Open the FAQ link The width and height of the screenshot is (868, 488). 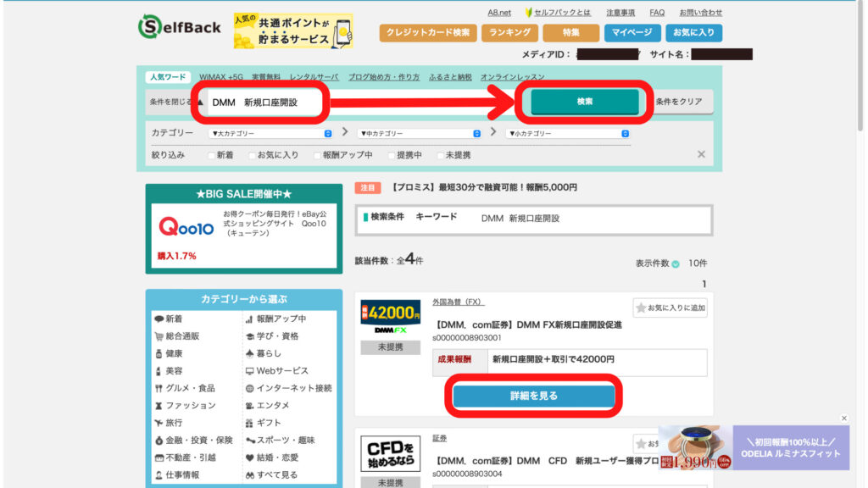click(657, 12)
